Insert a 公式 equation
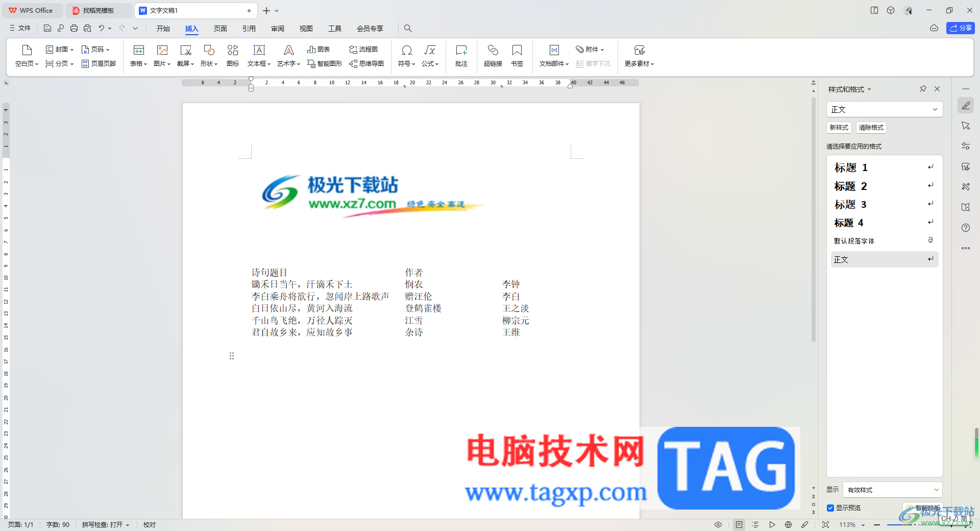Screen dimensions: 980x531 430,56
